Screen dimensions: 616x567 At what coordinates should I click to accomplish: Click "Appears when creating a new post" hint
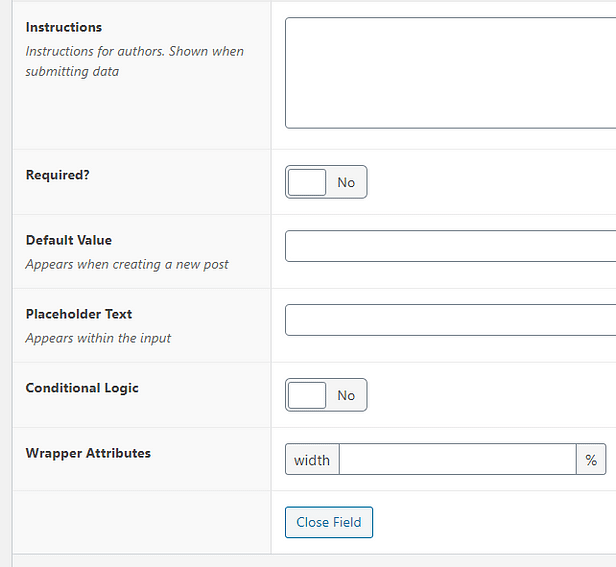point(127,265)
